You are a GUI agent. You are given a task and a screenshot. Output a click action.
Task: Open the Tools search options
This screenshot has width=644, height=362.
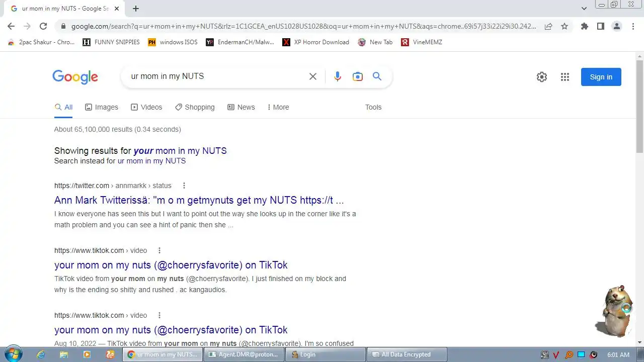point(373,107)
